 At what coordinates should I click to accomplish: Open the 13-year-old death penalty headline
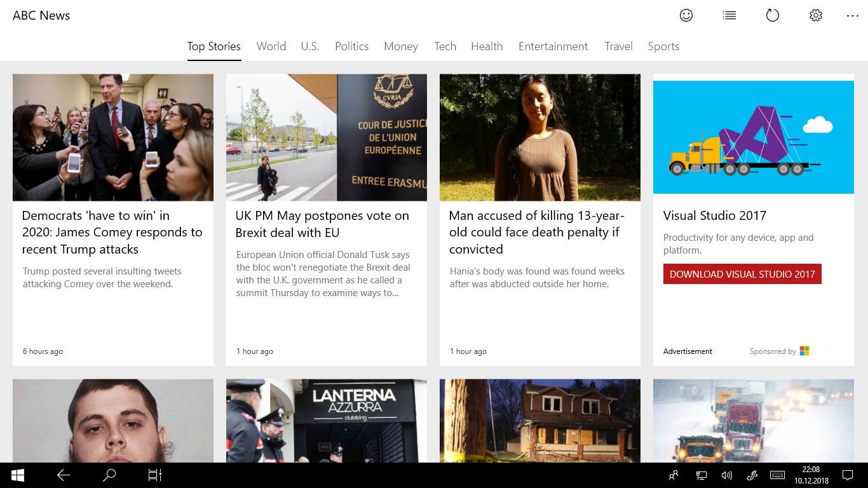537,233
